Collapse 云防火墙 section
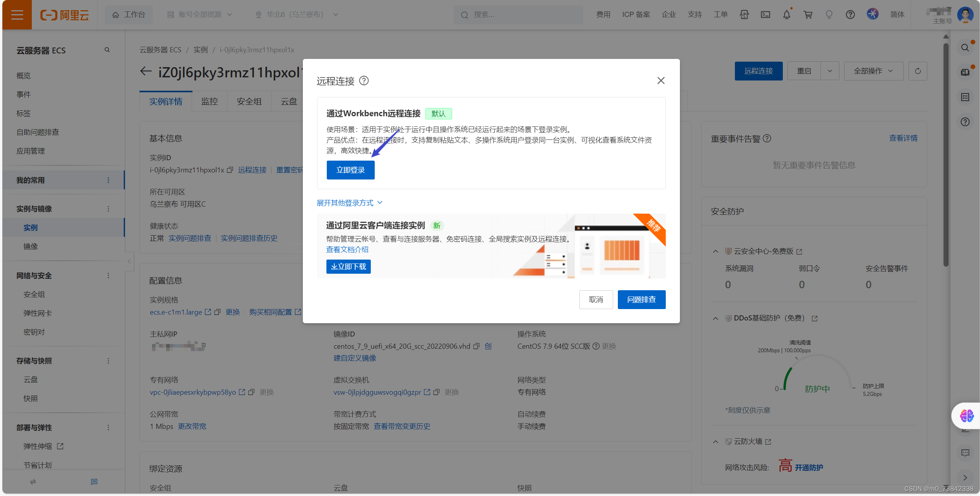The height and width of the screenshot is (496, 980). [x=715, y=442]
